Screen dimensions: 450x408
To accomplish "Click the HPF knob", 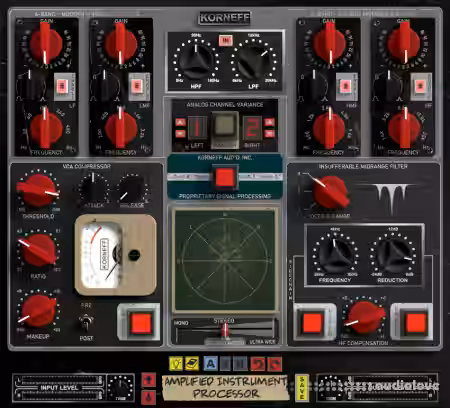I will tap(196, 61).
